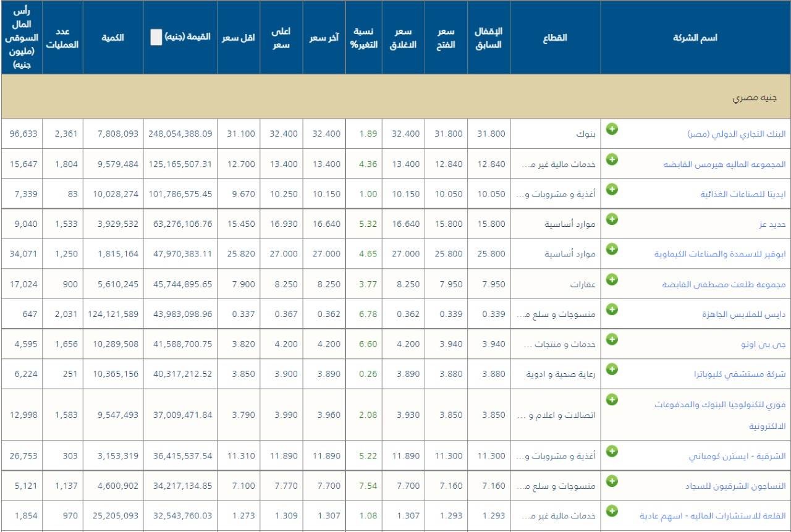
Task: Click the value 248,054,388.09
Action: click(180, 134)
